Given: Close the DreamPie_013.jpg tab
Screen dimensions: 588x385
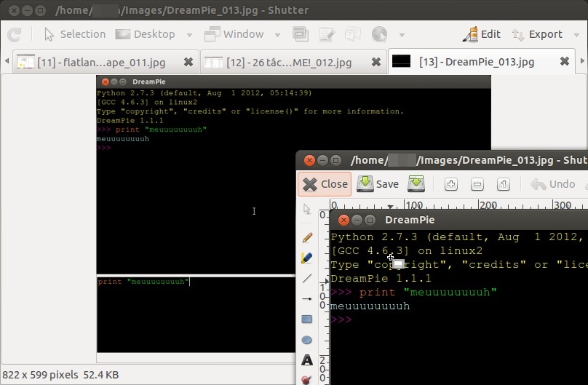Looking at the screenshot, I should pyautogui.click(x=565, y=61).
